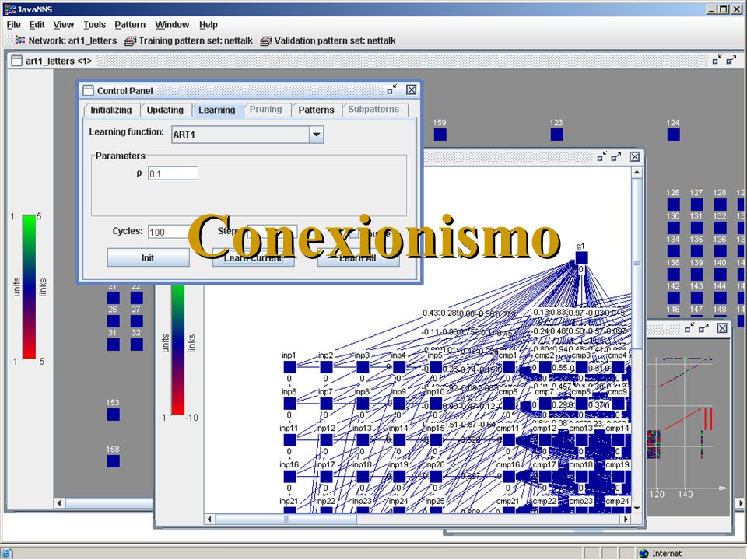Select unit 126 in art1_letters window
This screenshot has height=560, width=747.
click(x=674, y=205)
